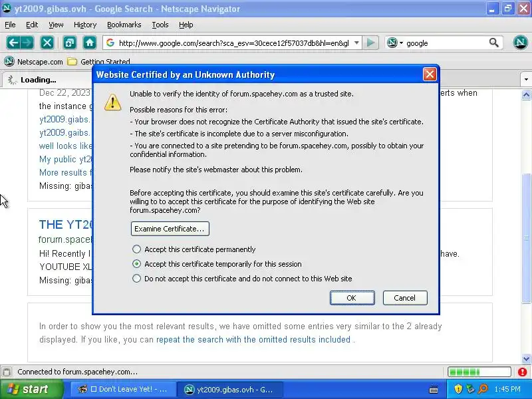Click scrollbar down arrow
The width and height of the screenshot is (532, 399).
(526, 358)
